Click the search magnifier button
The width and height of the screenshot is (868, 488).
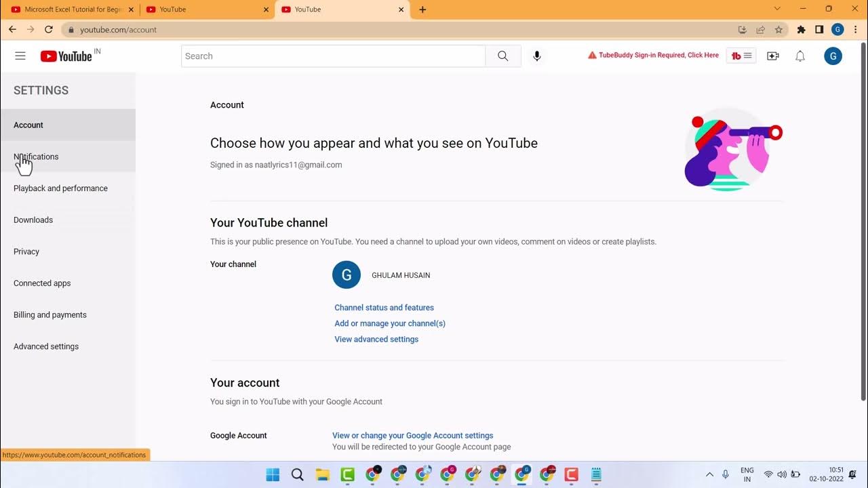503,56
